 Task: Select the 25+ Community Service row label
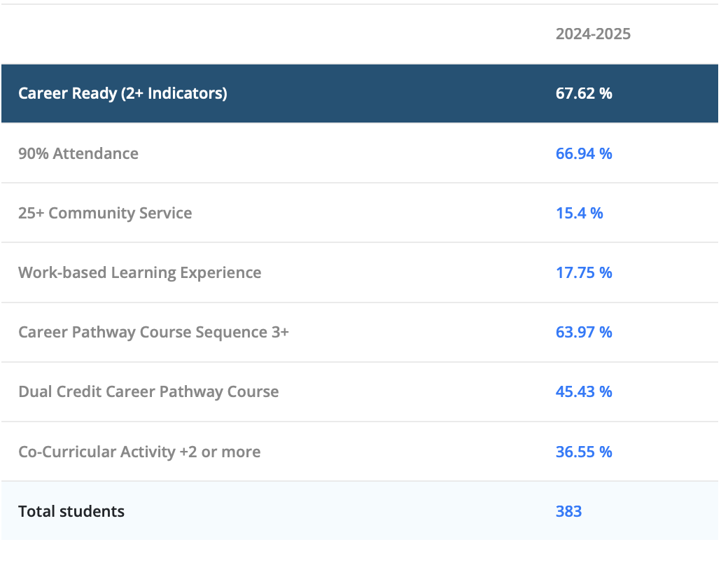(105, 213)
